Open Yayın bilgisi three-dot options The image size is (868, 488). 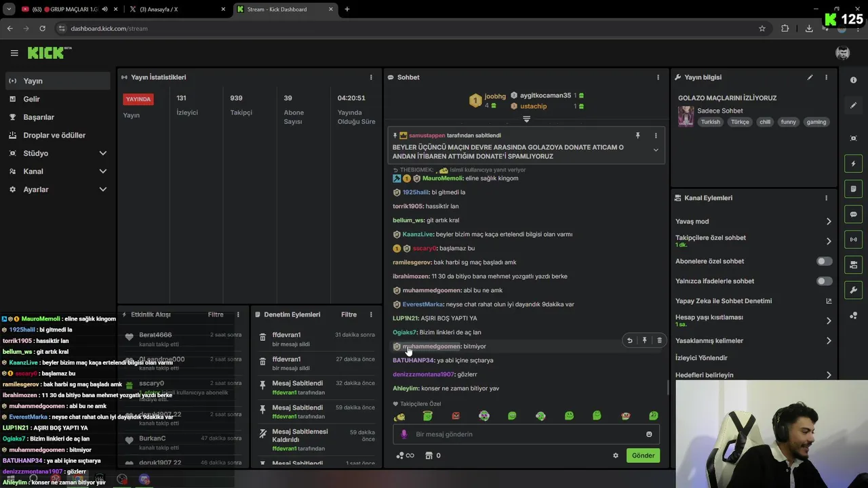tap(826, 77)
